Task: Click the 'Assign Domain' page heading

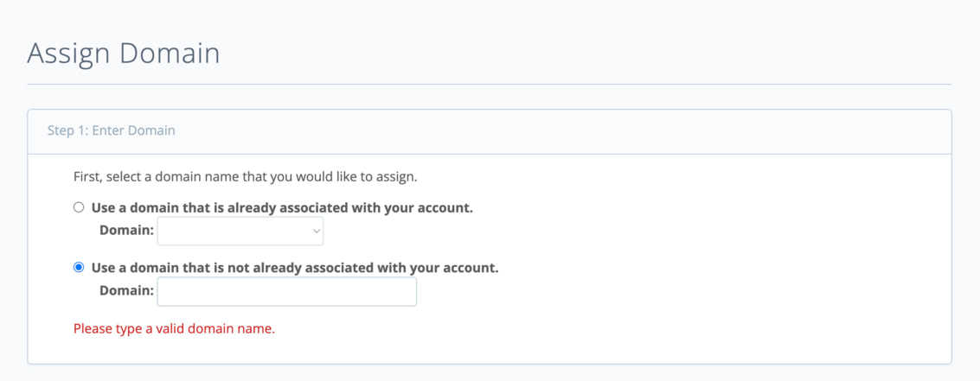Action: click(x=124, y=54)
